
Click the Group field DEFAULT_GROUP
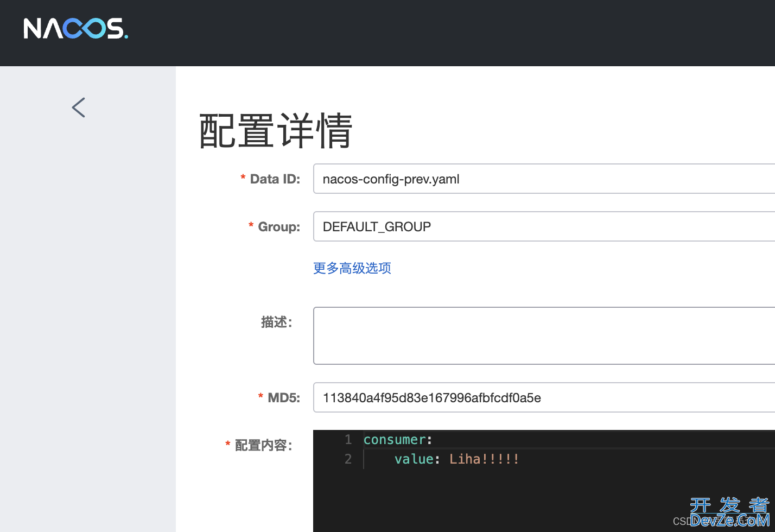point(544,226)
